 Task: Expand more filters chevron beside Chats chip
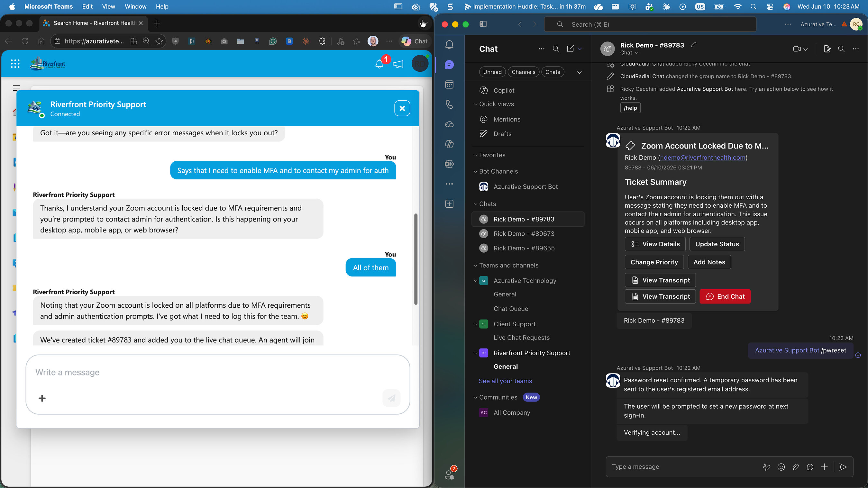pyautogui.click(x=579, y=72)
